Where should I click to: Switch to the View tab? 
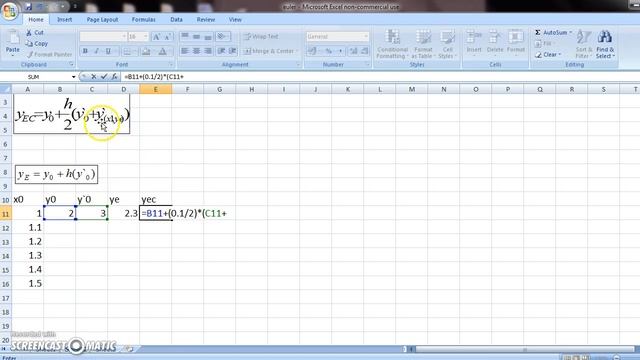point(235,20)
